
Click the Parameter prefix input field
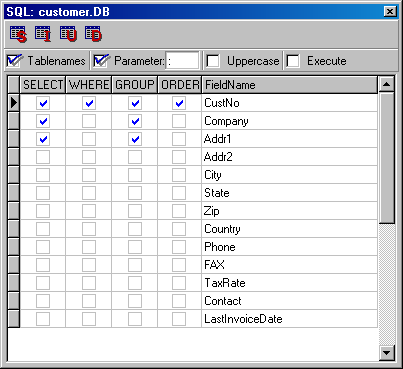[182, 61]
